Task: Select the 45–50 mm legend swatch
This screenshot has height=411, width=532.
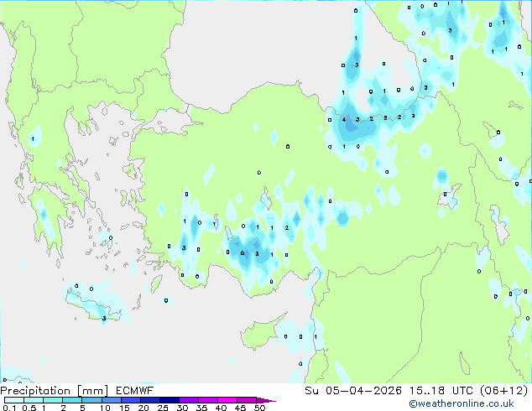Action: tap(247, 400)
